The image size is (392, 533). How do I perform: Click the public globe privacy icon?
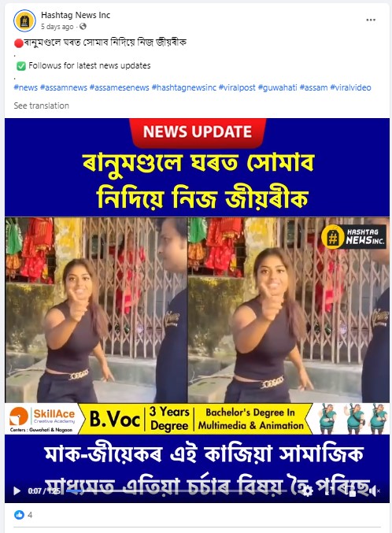(x=83, y=26)
